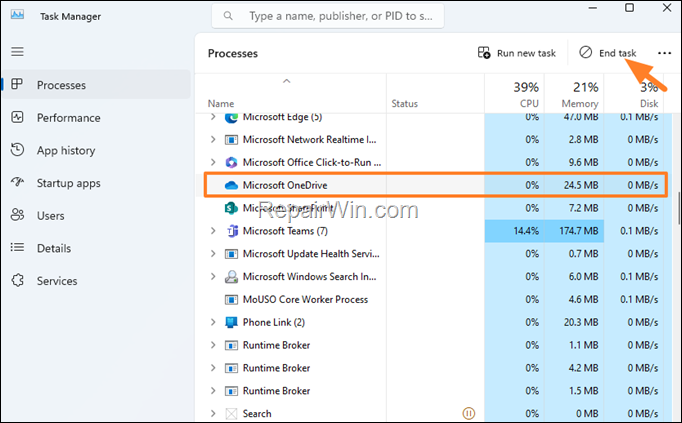Viewport: 682px width, 423px height.
Task: Click the Microsoft Edge icon
Action: [231, 117]
